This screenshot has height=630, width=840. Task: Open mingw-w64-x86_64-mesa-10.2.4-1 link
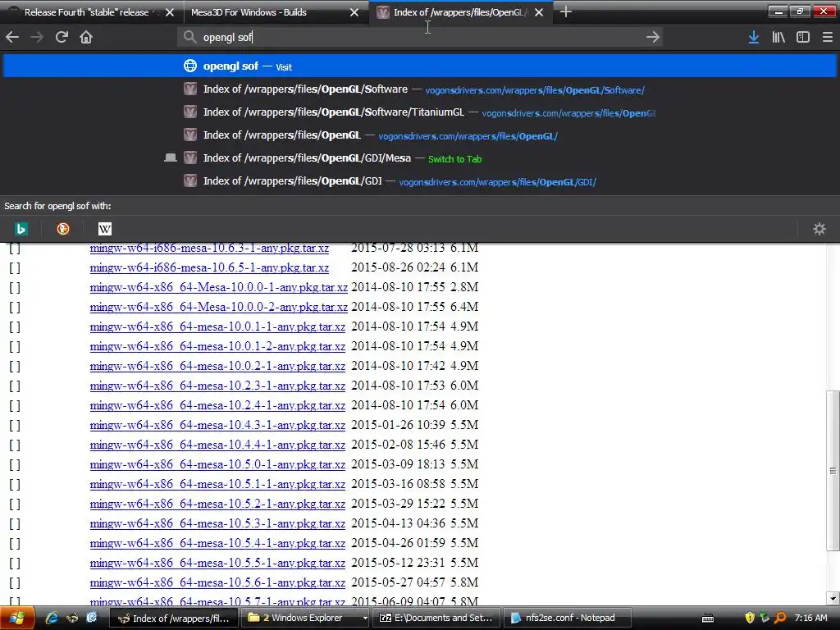pos(217,405)
